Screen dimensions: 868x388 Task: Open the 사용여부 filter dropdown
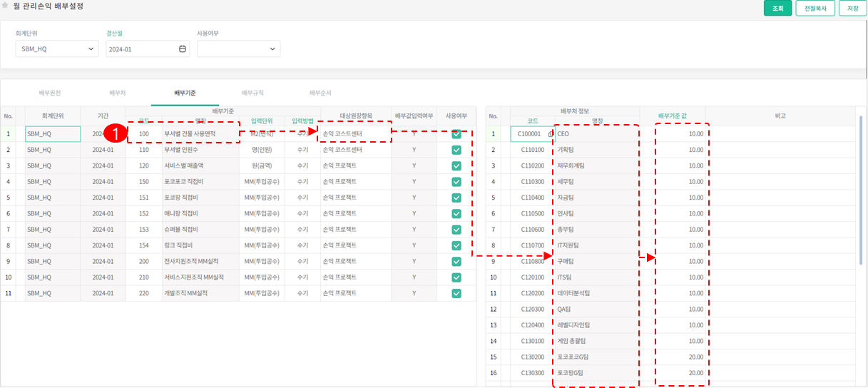[238, 49]
